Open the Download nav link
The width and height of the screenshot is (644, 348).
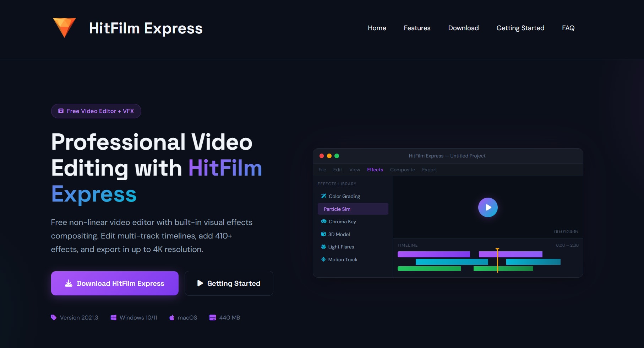[463, 28]
